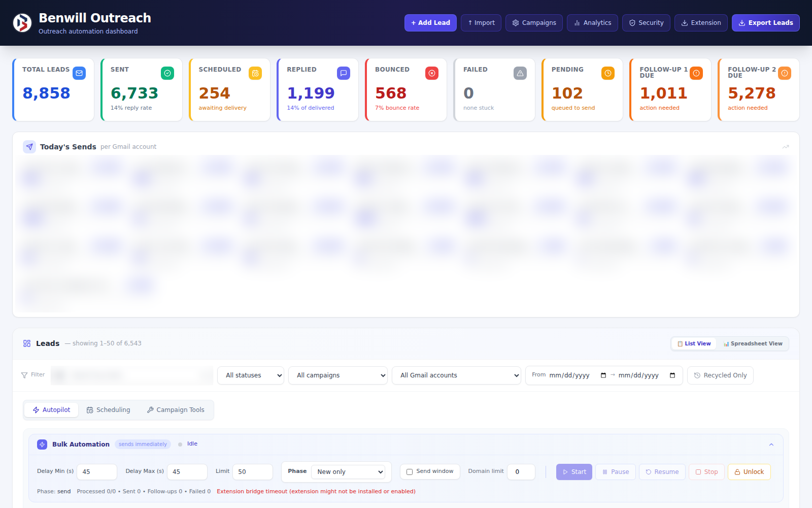The width and height of the screenshot is (812, 508).
Task: Click the Start automation button
Action: [x=574, y=472]
